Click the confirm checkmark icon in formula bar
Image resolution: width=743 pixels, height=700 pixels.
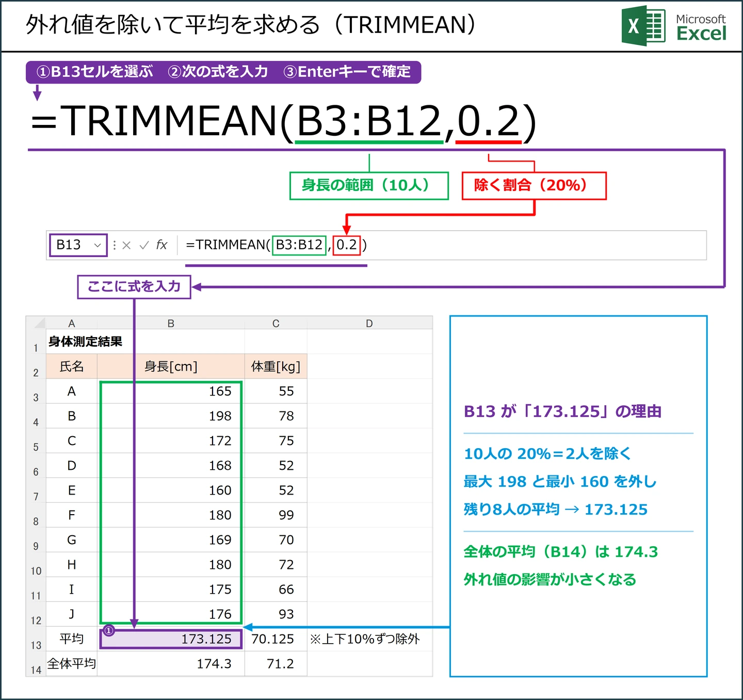click(144, 245)
